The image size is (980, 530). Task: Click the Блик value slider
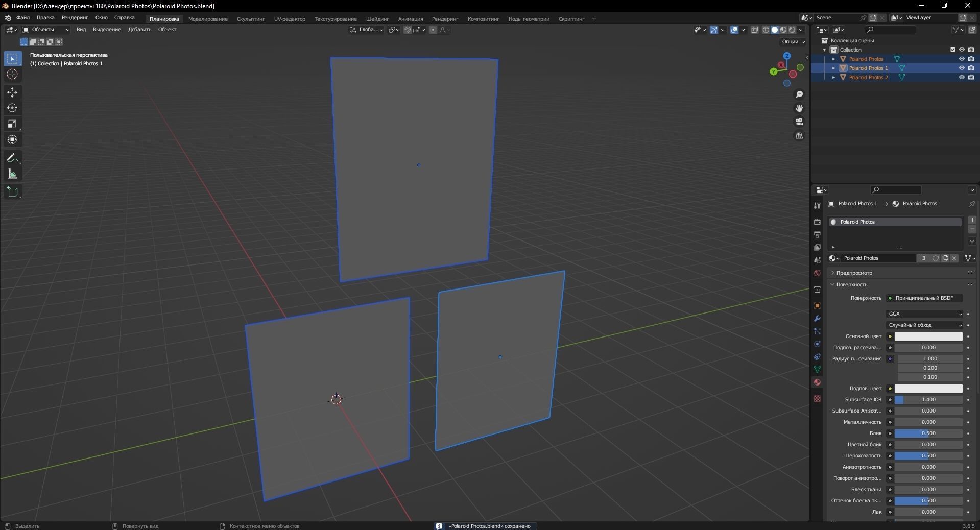(928, 433)
